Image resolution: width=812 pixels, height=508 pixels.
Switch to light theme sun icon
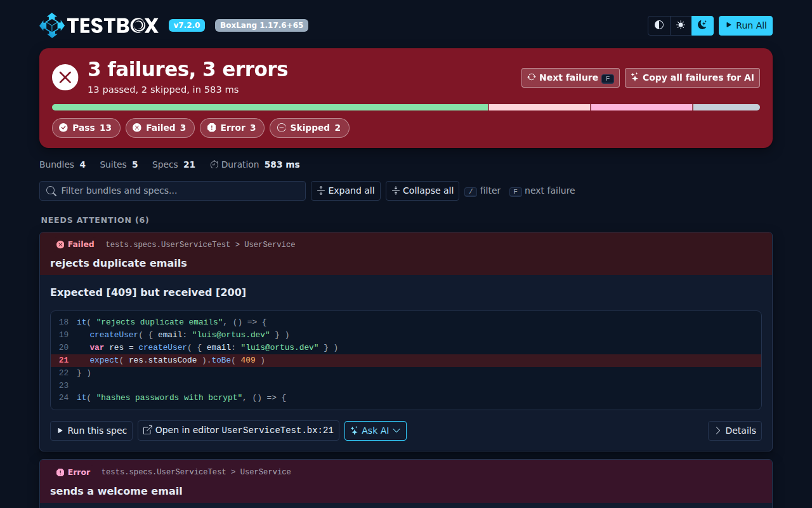pyautogui.click(x=681, y=25)
